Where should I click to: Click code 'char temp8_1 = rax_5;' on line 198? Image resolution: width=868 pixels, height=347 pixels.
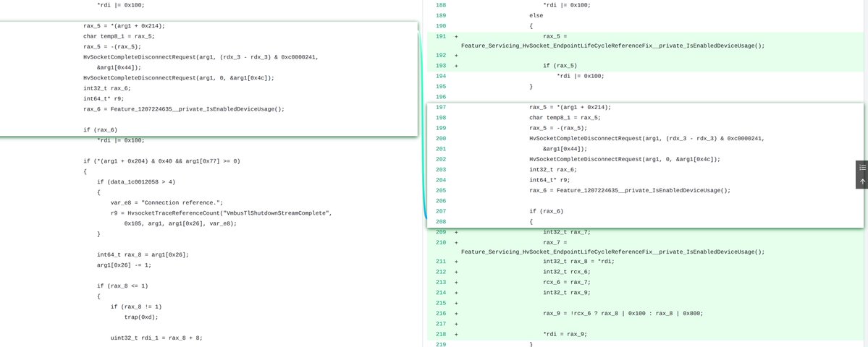pos(565,118)
